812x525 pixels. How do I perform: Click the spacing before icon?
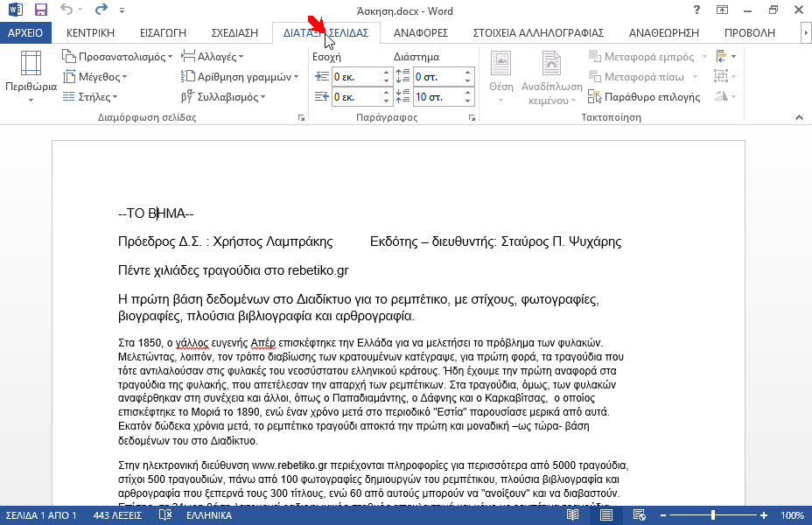click(402, 76)
